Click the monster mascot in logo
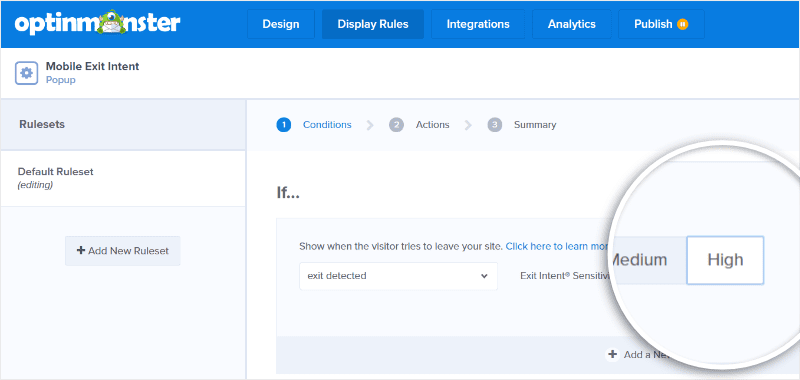 tap(109, 22)
